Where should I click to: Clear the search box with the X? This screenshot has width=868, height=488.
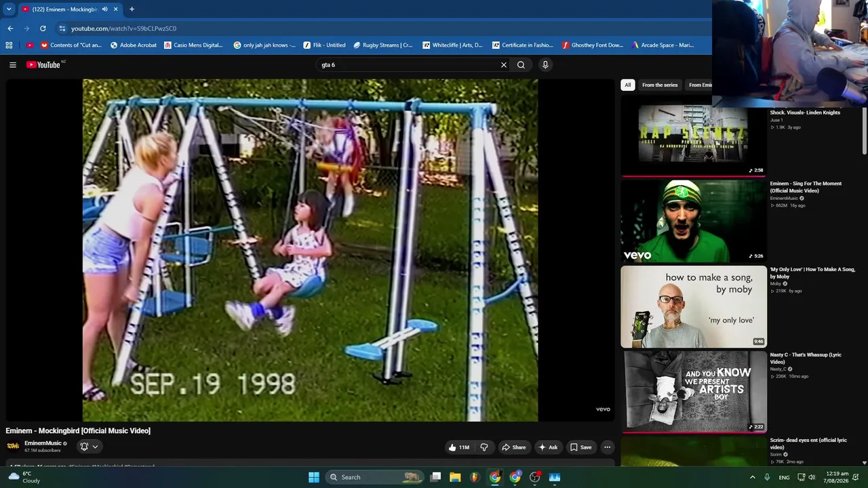click(x=504, y=65)
